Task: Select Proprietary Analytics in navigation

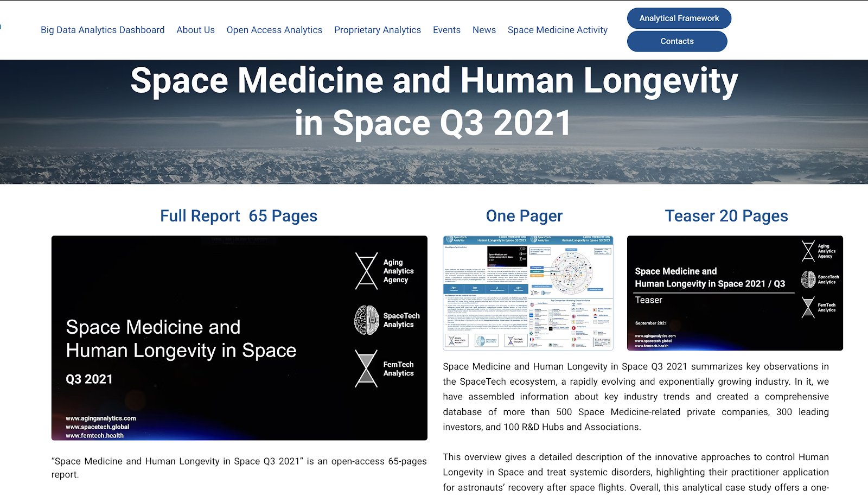Action: tap(377, 30)
